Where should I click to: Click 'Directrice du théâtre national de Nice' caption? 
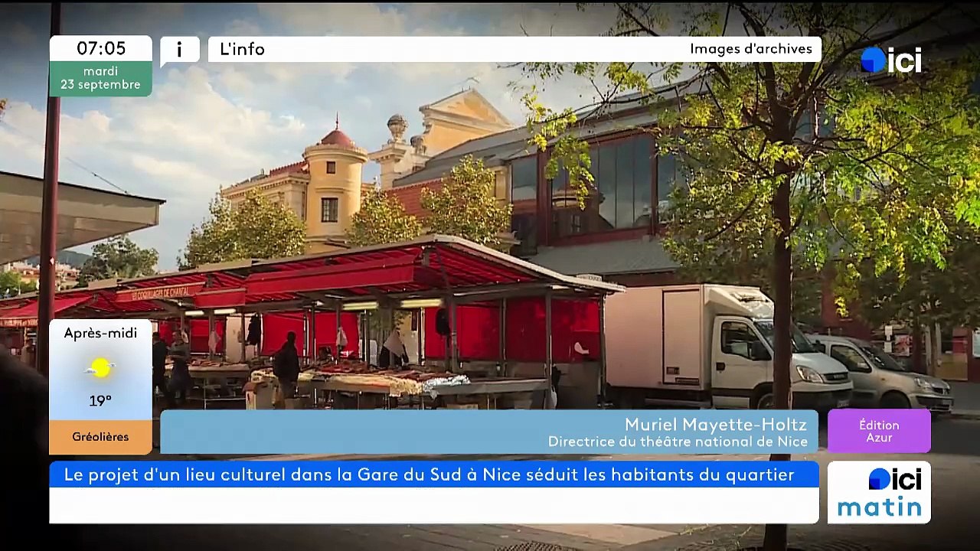[678, 442]
